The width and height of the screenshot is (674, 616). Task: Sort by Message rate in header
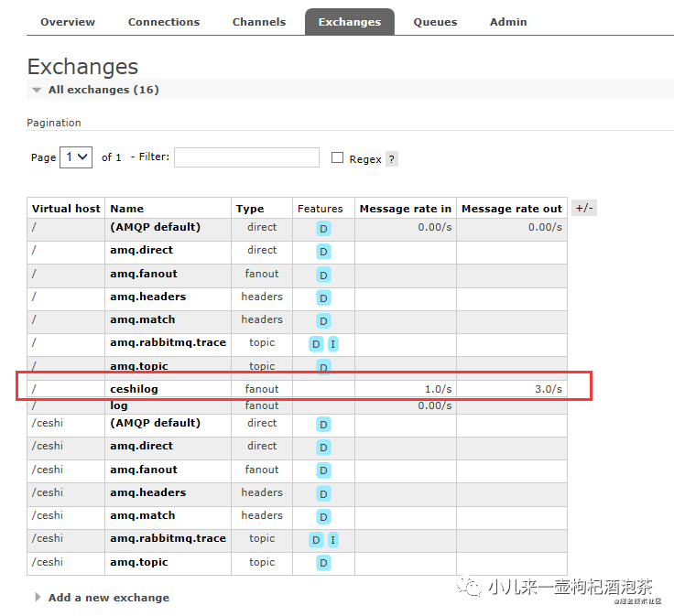tap(406, 209)
